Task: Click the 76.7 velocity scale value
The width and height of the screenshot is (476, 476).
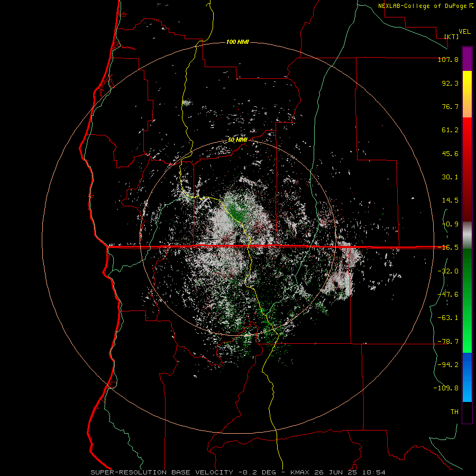Action: 450,106
